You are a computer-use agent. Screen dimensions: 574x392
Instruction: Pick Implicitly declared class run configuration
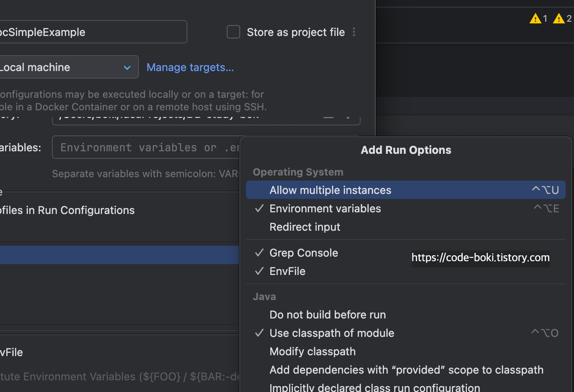(x=374, y=387)
